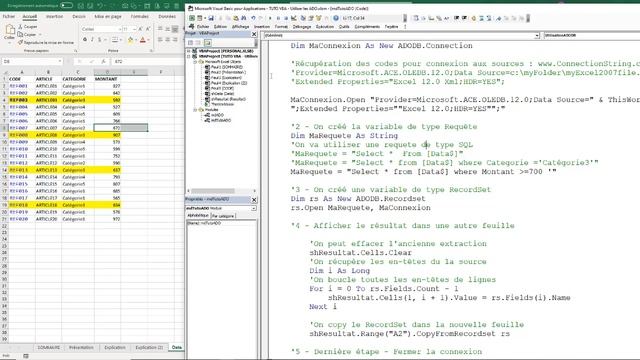Click the MONTANT header cell
Image resolution: width=640 pixels, height=360 pixels.
tap(107, 79)
